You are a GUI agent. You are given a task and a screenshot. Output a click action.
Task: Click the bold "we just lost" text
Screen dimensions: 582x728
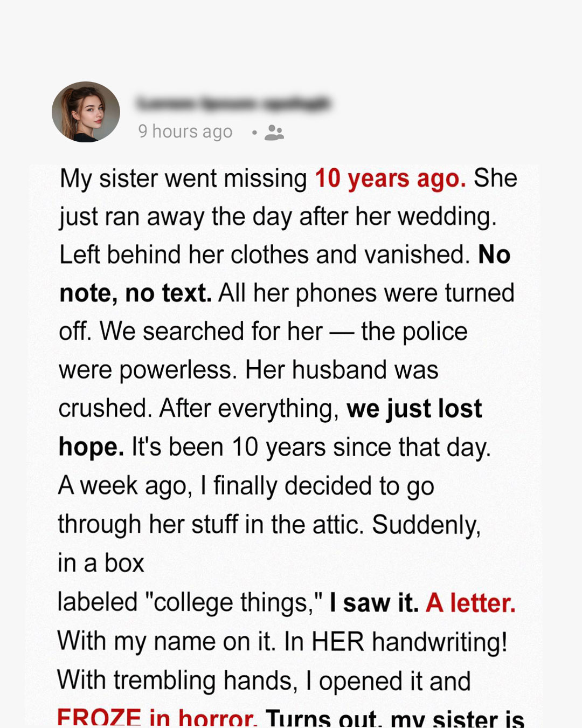click(x=414, y=409)
